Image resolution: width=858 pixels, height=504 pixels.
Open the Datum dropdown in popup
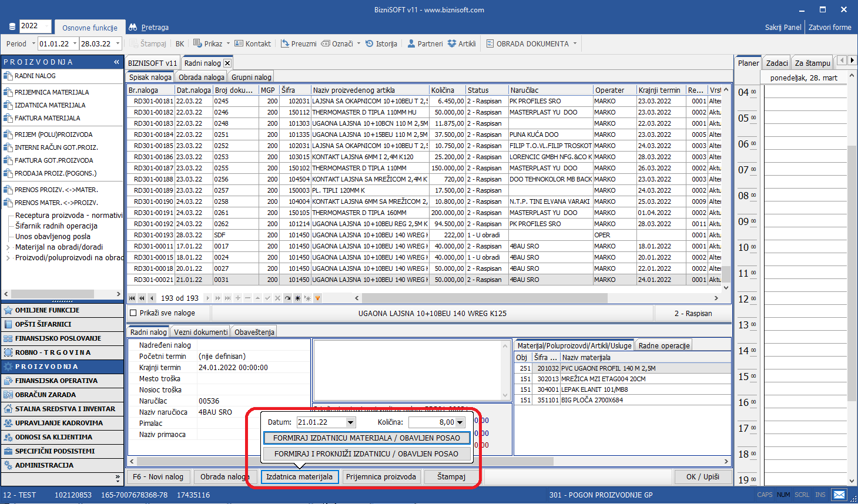tap(350, 422)
